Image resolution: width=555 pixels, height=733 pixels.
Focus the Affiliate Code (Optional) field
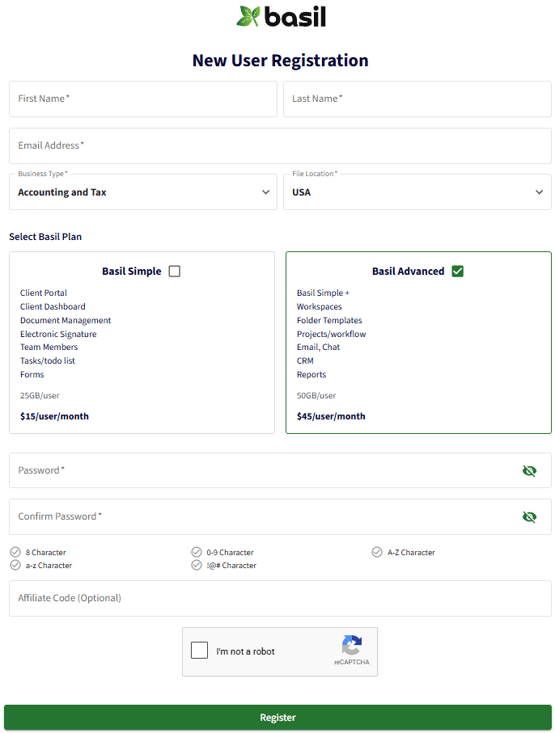tap(280, 598)
